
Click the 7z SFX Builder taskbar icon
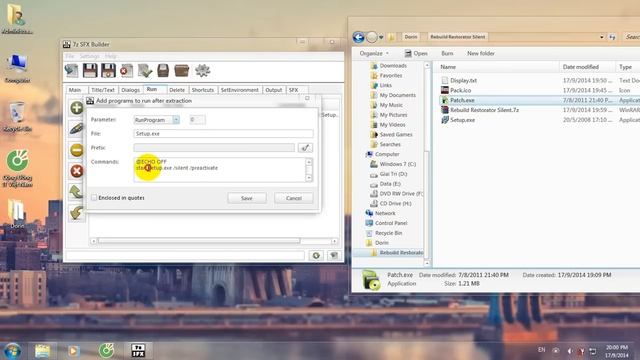[x=138, y=351]
